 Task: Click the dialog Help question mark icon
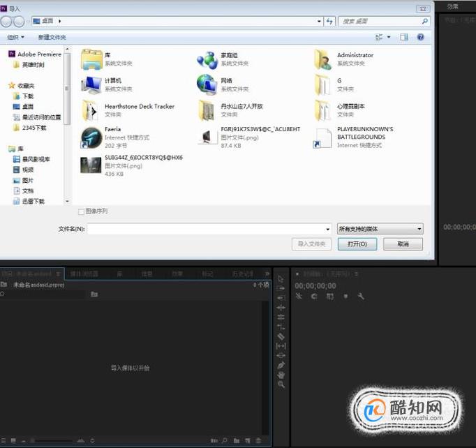point(420,37)
